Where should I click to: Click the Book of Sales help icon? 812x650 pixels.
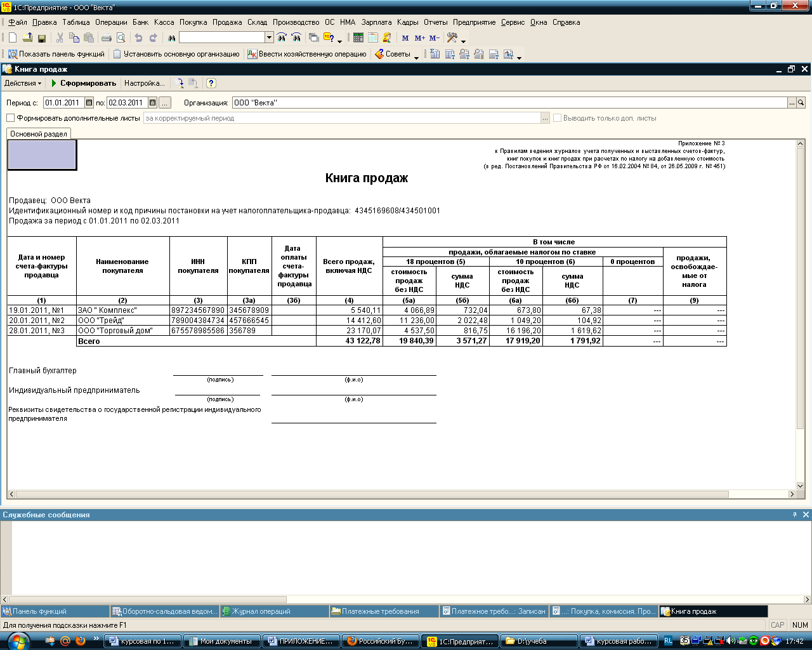tap(211, 83)
